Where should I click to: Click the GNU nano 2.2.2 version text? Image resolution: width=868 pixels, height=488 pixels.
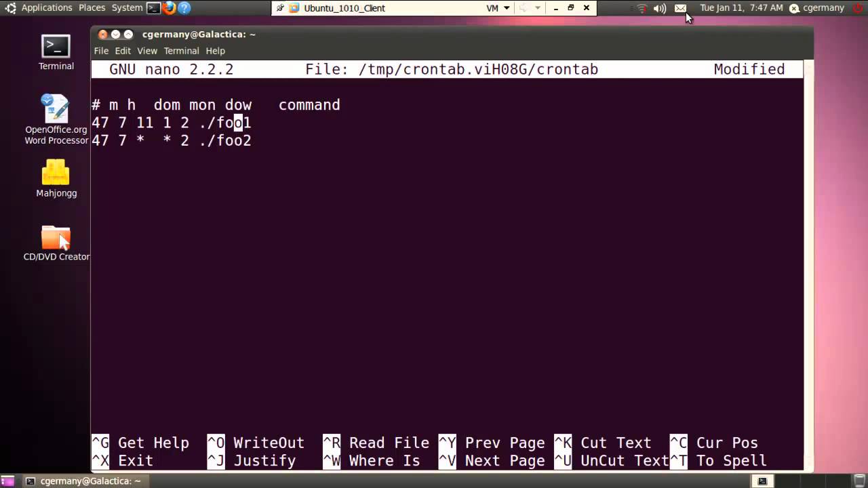pyautogui.click(x=172, y=69)
